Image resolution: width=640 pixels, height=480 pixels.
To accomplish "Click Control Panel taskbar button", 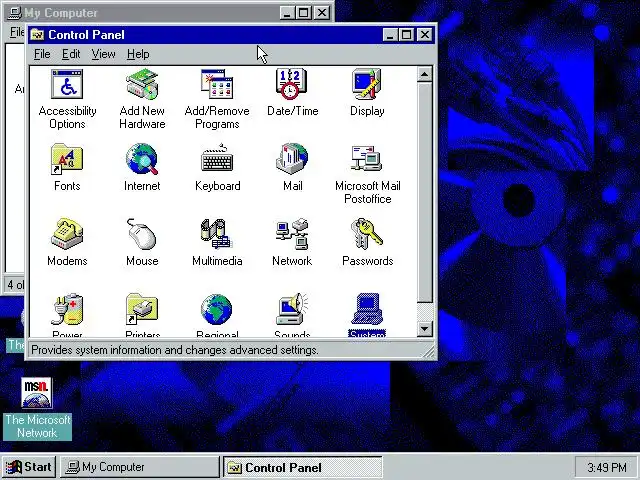I will tap(302, 467).
